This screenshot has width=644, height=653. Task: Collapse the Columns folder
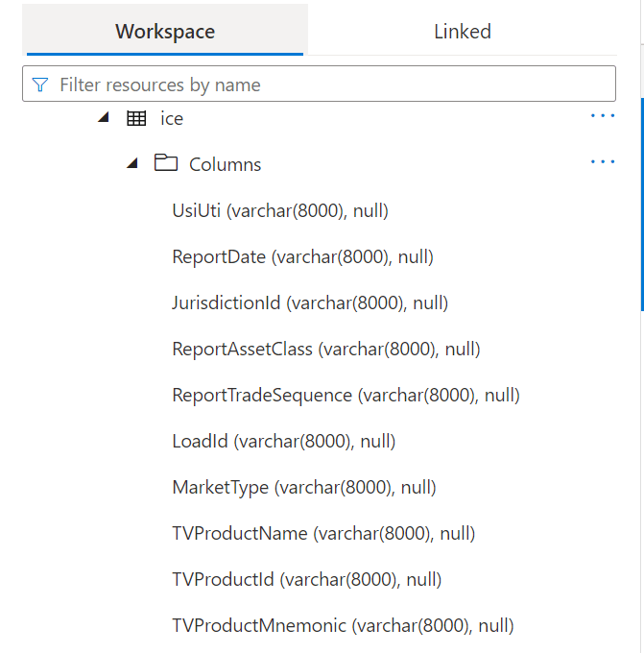coord(132,163)
